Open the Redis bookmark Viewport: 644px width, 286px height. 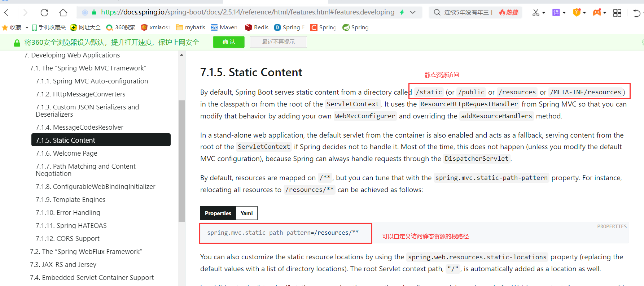pos(257,27)
